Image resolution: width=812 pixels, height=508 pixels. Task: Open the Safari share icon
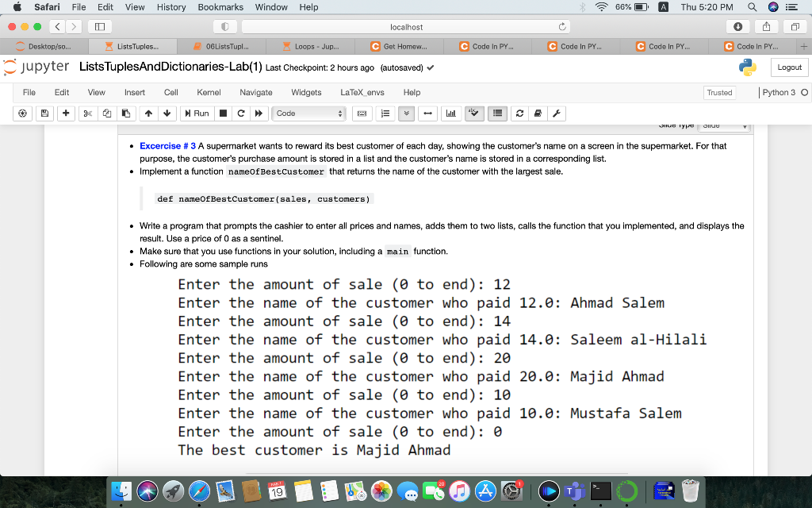tap(767, 26)
